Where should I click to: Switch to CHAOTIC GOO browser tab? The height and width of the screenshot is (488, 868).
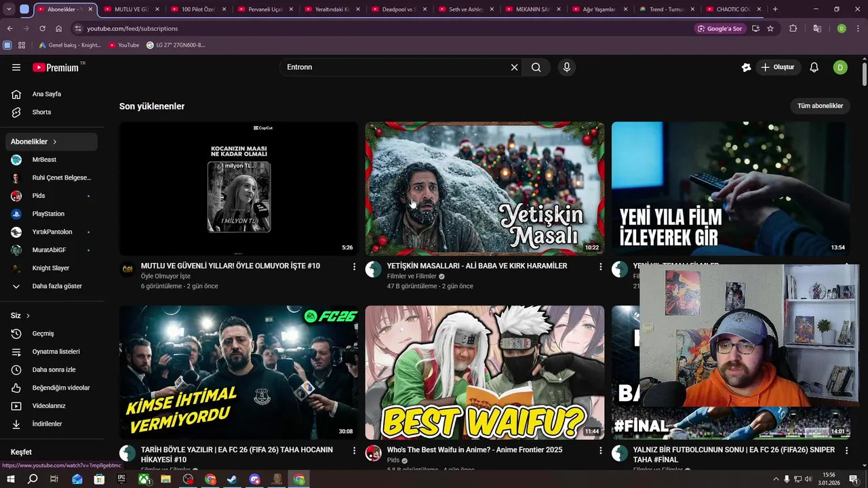coord(733,9)
